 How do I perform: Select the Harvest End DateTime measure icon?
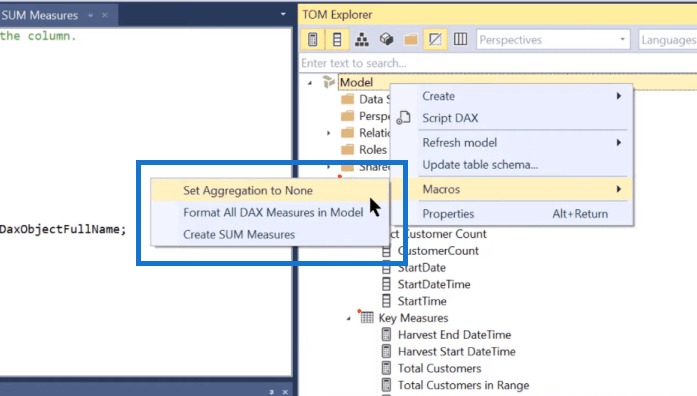coord(386,334)
